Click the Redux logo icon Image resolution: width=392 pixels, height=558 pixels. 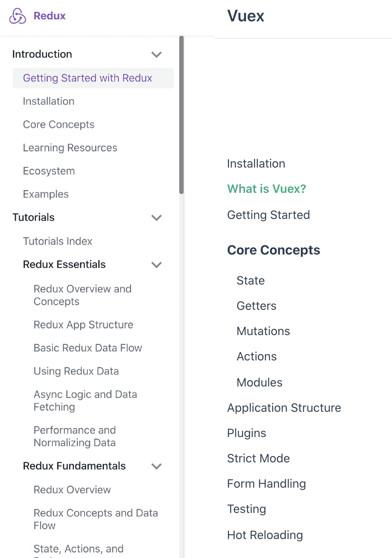[x=18, y=16]
